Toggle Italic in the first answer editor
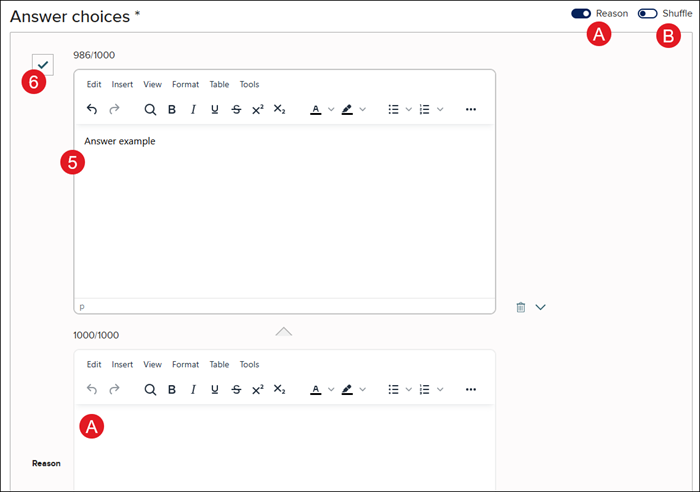This screenshot has height=493, width=700. point(193,109)
